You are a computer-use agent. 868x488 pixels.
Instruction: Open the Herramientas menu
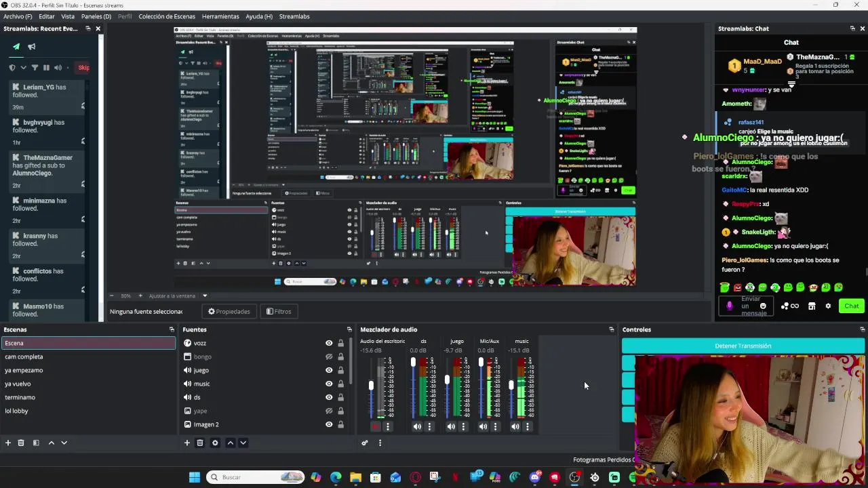click(x=220, y=16)
